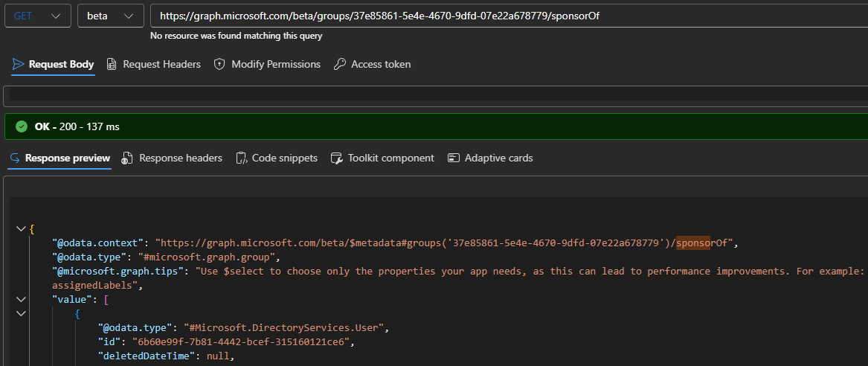Switch to the Request Headers tab
The height and width of the screenshot is (366, 868).
click(x=154, y=64)
